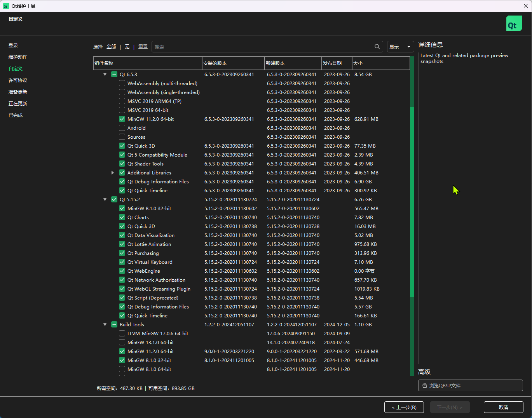Image resolution: width=532 pixels, height=418 pixels.
Task: Sort by 发布日期 column header
Action: [337, 63]
